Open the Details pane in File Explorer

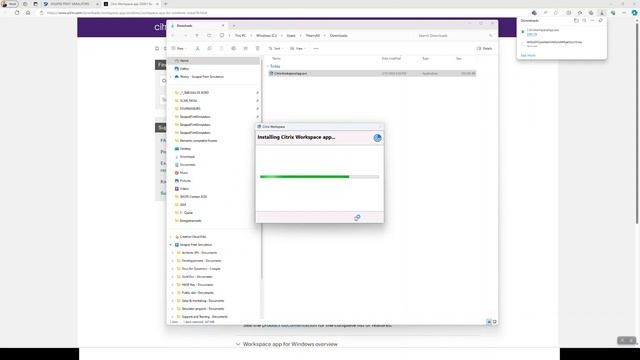point(484,49)
